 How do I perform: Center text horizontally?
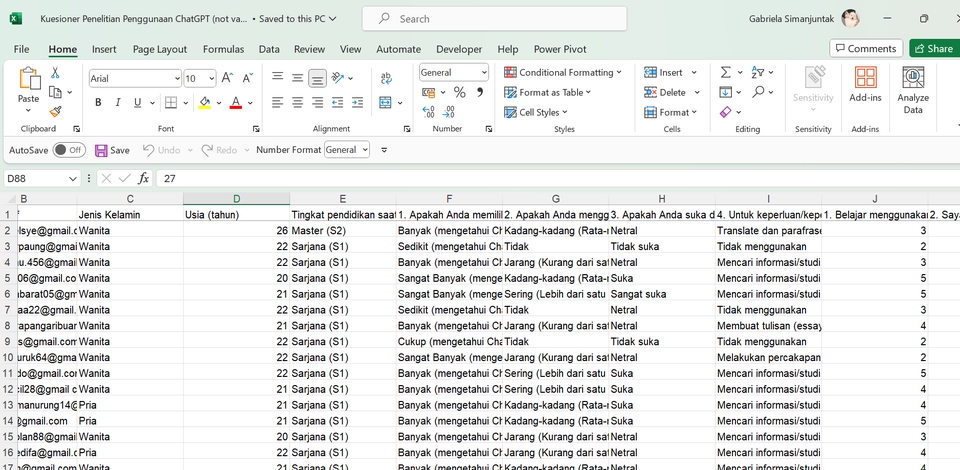pyautogui.click(x=297, y=102)
